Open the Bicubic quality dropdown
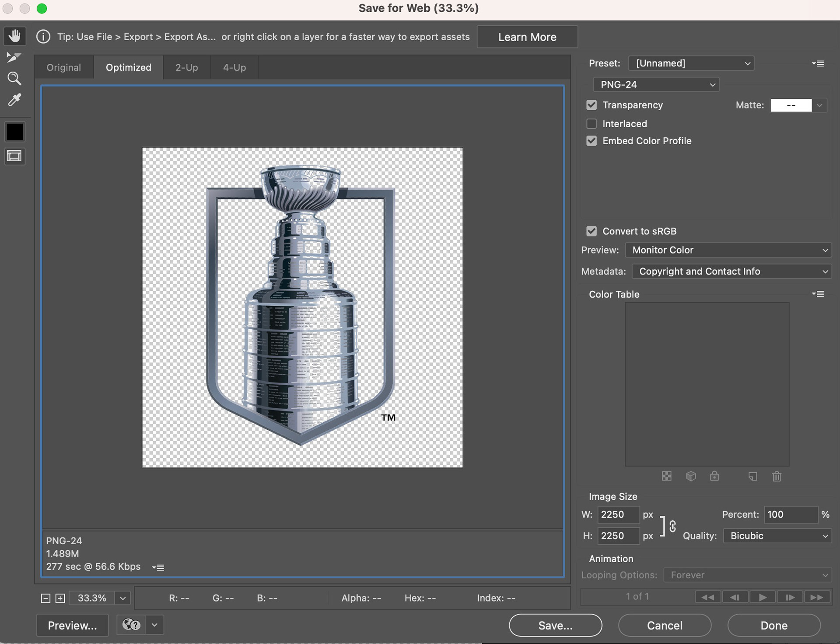The width and height of the screenshot is (840, 644). coord(777,536)
